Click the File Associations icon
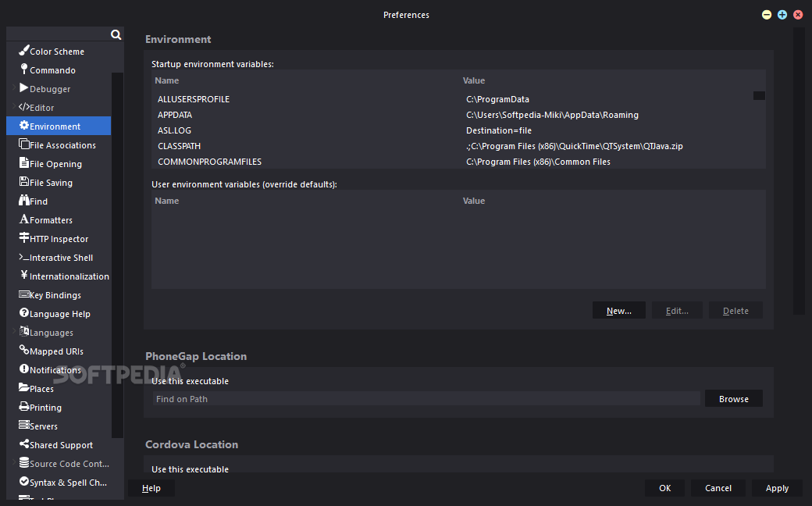This screenshot has height=506, width=812. [24, 144]
